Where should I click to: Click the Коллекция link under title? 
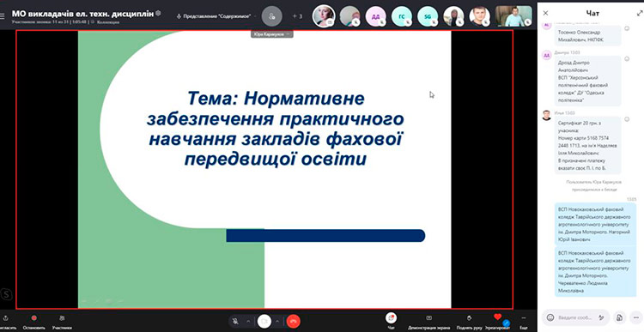pyautogui.click(x=108, y=22)
